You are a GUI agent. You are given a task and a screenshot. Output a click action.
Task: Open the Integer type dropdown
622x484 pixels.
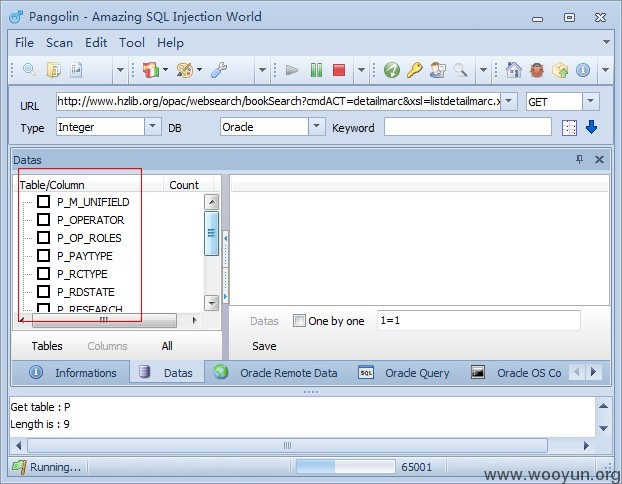pos(153,127)
